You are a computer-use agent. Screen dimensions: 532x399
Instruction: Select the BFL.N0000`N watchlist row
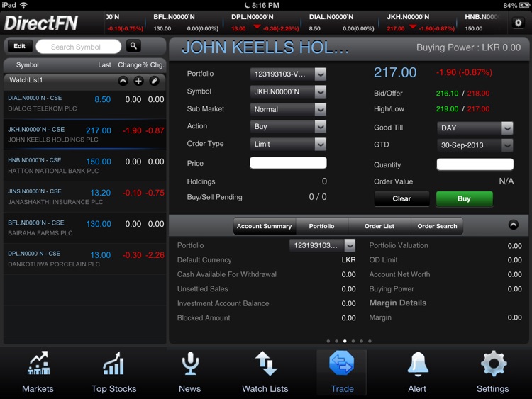click(85, 227)
